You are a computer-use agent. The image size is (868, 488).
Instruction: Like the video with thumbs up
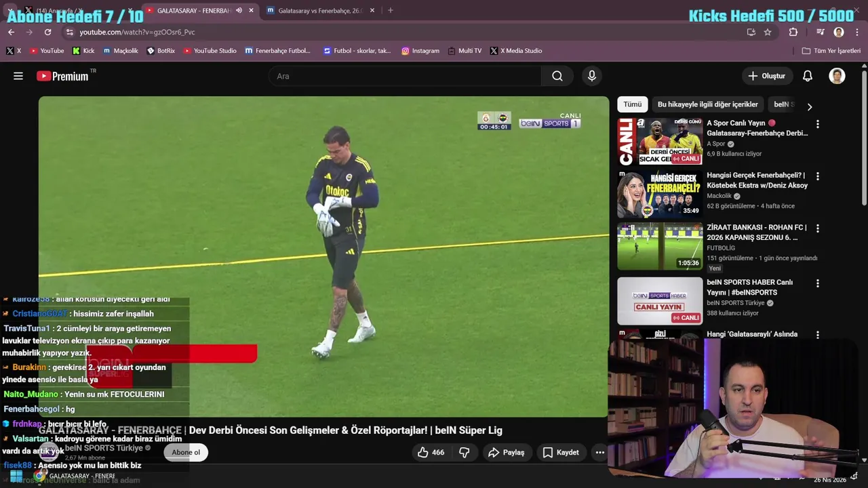pos(431,452)
